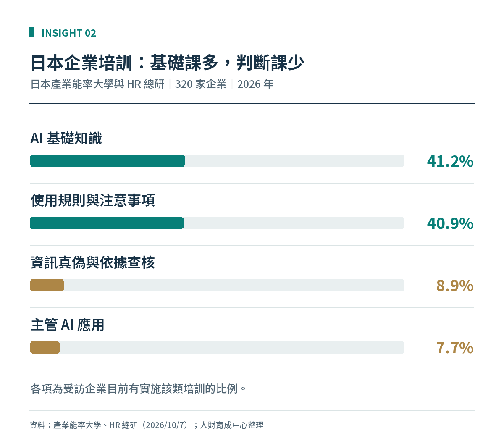The image size is (504, 441).
Task: Click the brown bar for 資訊真偽與依據查核
Action: [x=47, y=285]
